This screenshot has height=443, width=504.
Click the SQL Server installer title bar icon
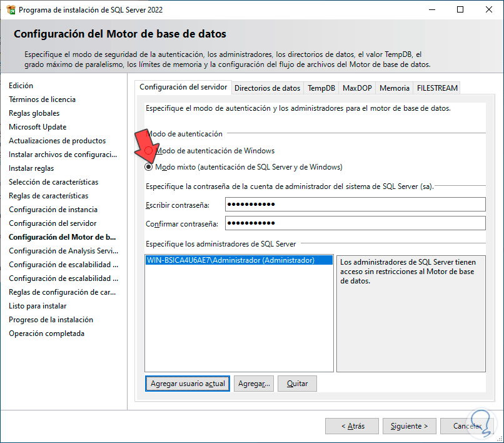click(11, 9)
